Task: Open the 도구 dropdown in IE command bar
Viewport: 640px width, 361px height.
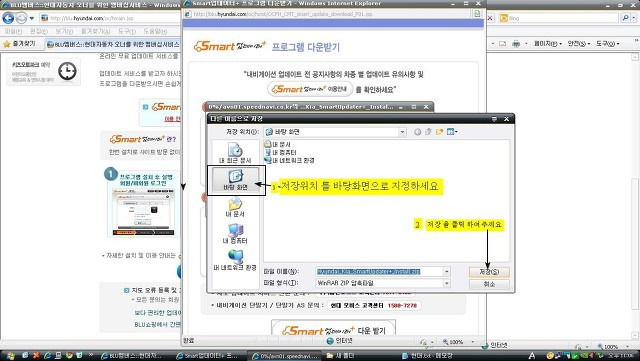Action: pyautogui.click(x=607, y=43)
